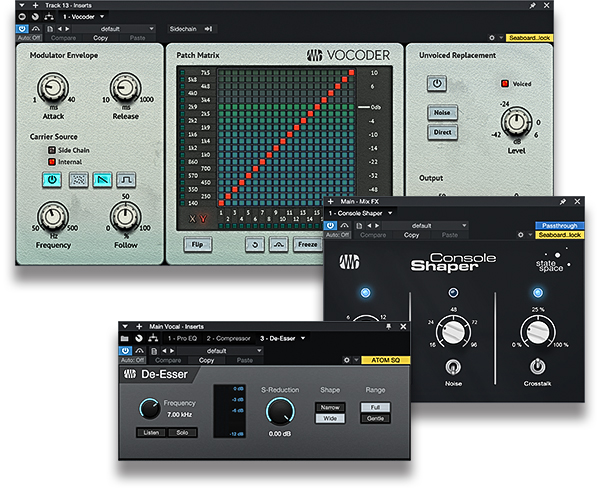Viewport: 600px width, 488px height.
Task: Click the preset file icon in Vocoder window
Action: [50, 29]
